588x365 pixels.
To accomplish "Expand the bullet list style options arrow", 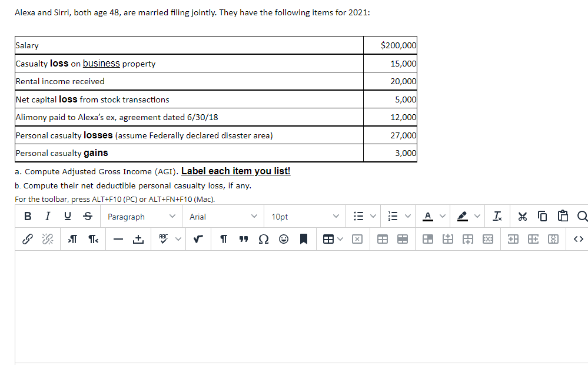I will click(x=373, y=216).
